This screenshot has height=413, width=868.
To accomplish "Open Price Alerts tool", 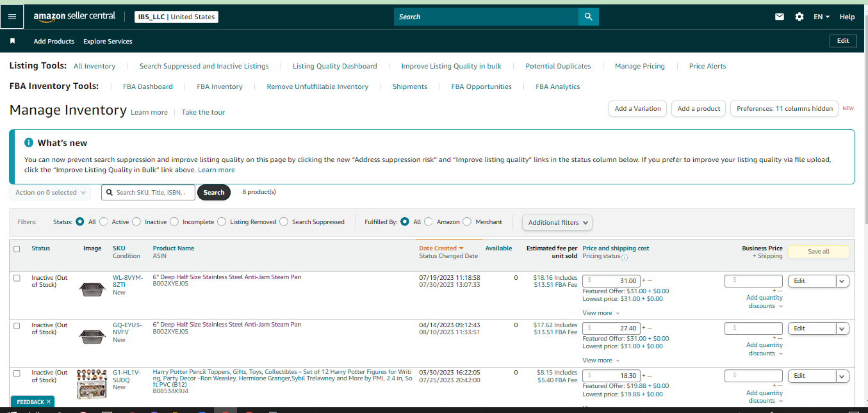I will (x=708, y=66).
